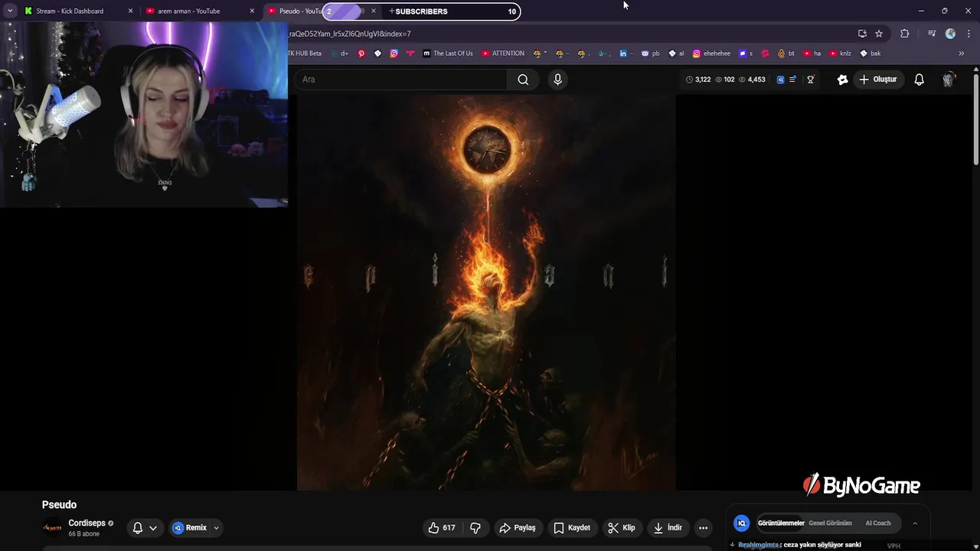
Task: Click the vidIQ list icon in the header
Action: [x=792, y=80]
